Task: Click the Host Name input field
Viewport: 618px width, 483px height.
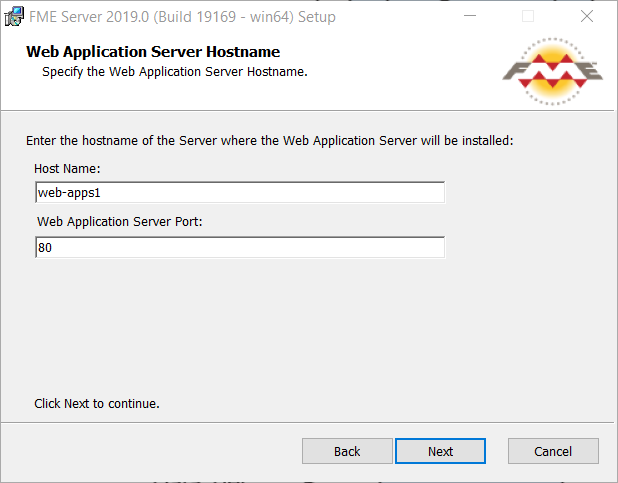Action: click(240, 192)
